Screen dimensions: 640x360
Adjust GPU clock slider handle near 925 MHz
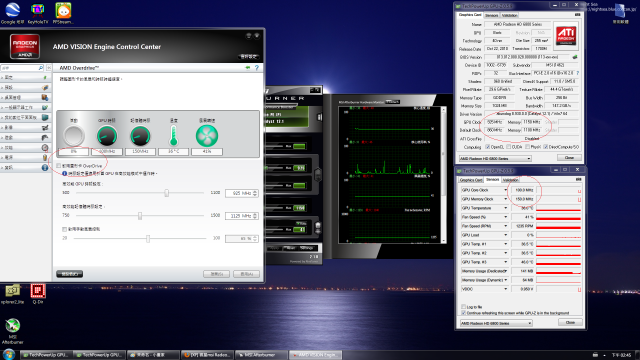click(x=167, y=193)
